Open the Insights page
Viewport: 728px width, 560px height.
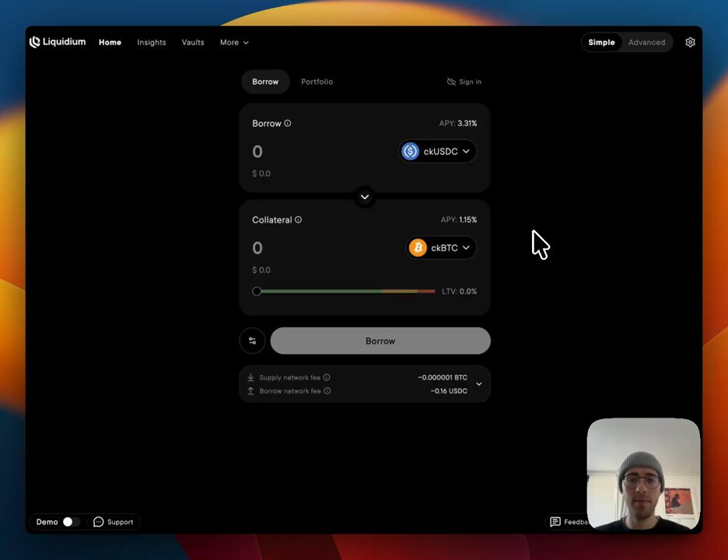(x=152, y=42)
